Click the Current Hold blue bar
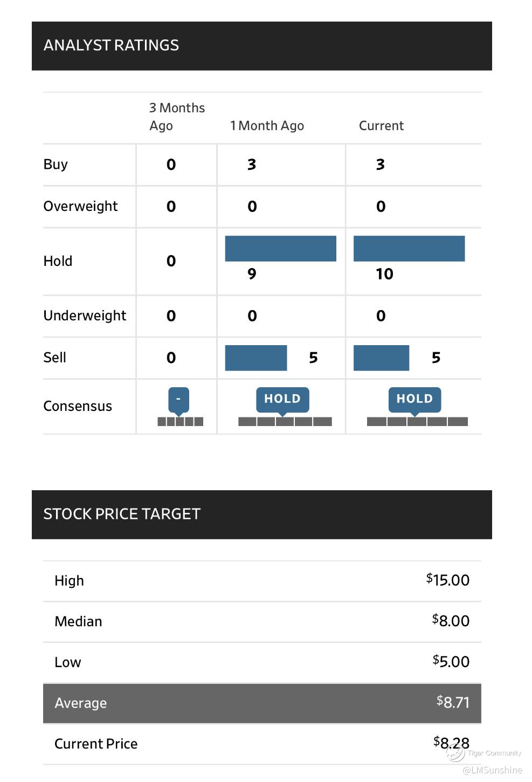532x782 pixels. click(x=409, y=249)
